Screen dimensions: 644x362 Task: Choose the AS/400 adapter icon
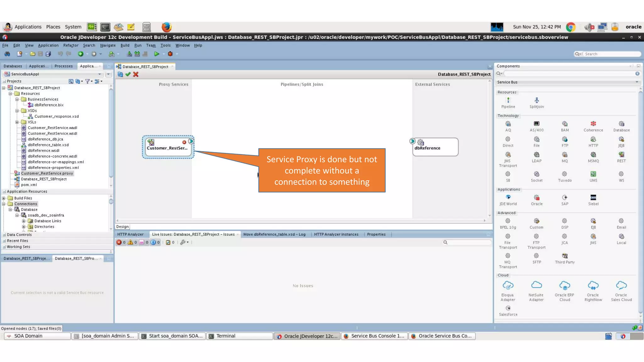(536, 124)
